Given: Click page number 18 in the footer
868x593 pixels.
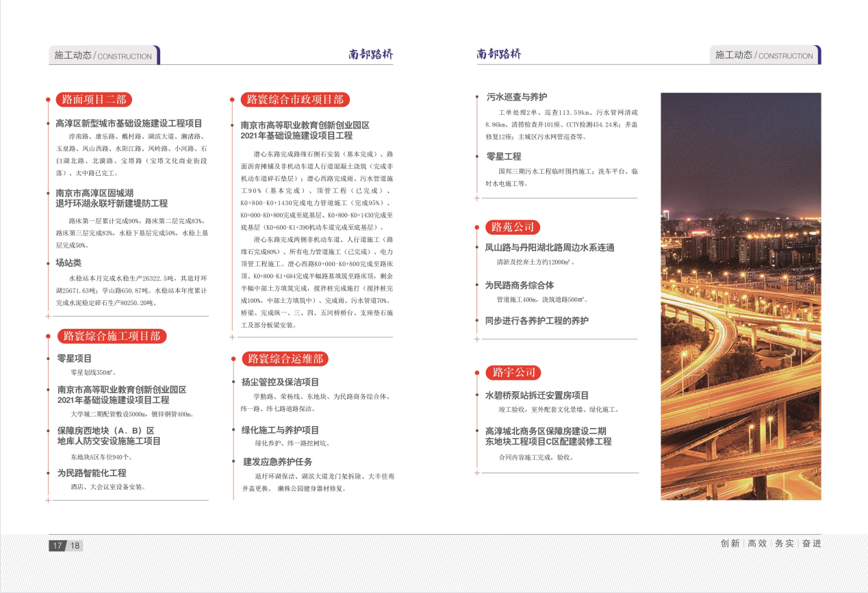Looking at the screenshot, I should pyautogui.click(x=75, y=546).
